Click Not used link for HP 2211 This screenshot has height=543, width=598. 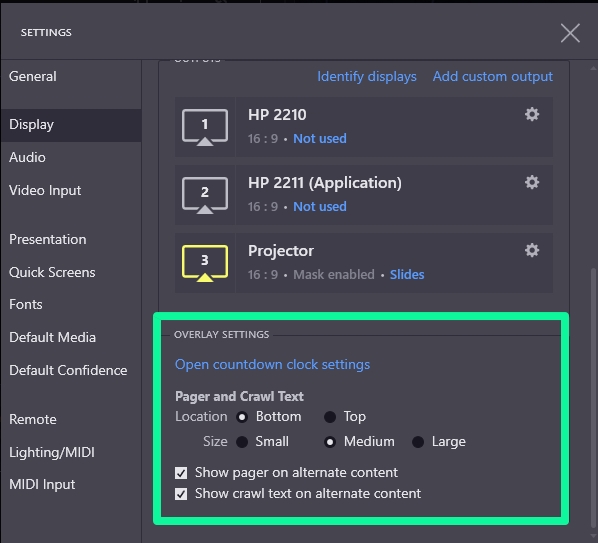[x=320, y=206]
